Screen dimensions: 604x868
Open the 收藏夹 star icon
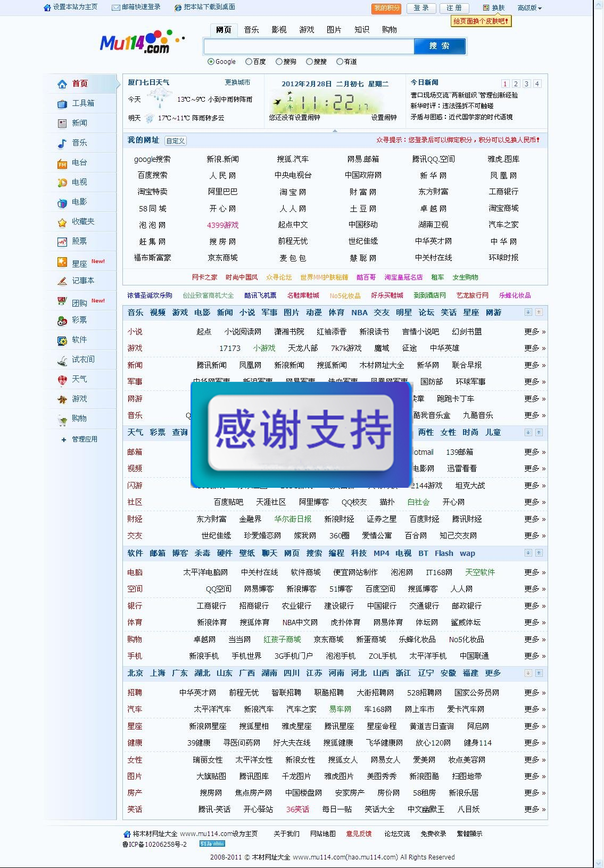62,222
